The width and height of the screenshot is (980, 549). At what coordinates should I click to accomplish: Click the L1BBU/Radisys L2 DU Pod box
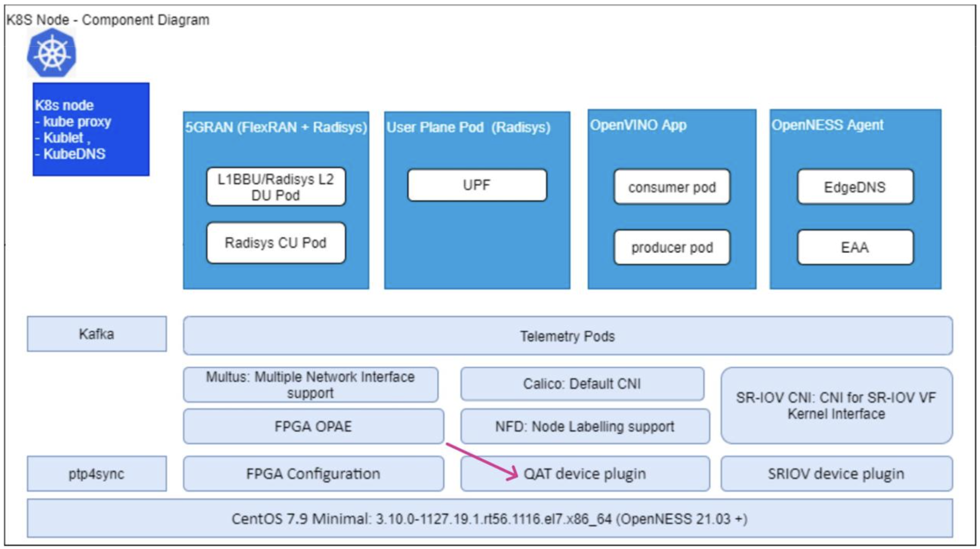(x=276, y=187)
